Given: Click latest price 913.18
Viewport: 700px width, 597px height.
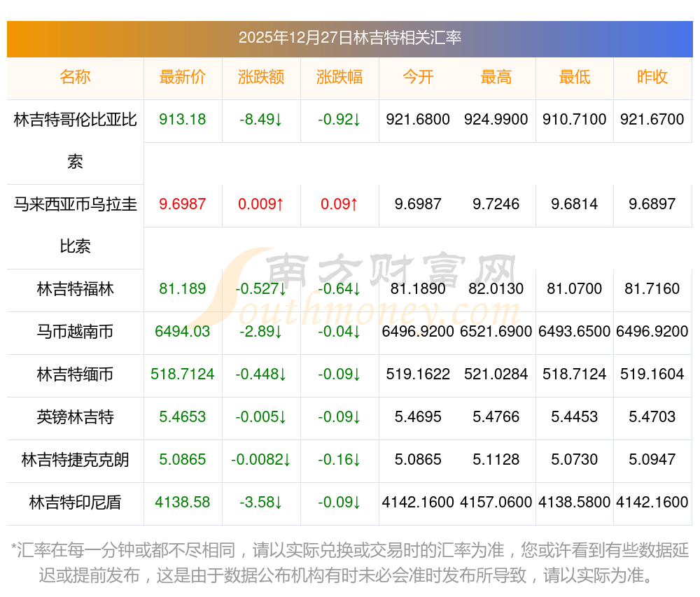Looking at the screenshot, I should click(182, 119).
